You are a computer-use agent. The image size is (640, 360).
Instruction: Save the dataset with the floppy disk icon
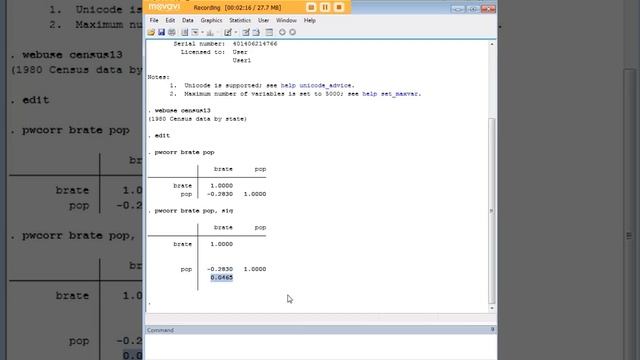tap(161, 32)
